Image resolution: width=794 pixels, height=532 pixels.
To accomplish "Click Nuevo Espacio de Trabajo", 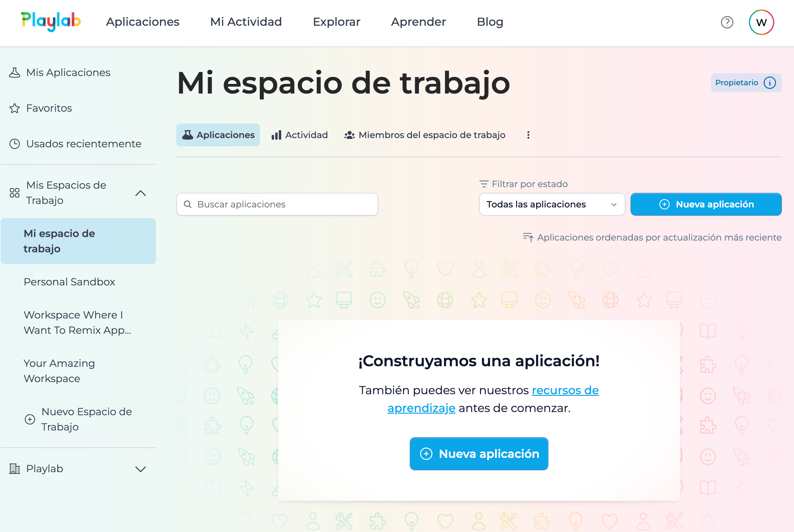I will (x=78, y=419).
